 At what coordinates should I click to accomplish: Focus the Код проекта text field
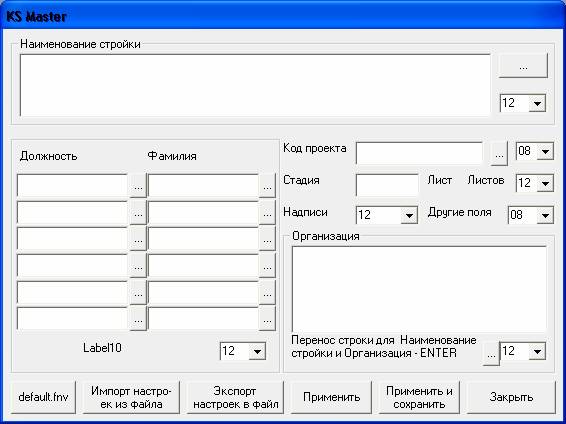pyautogui.click(x=419, y=153)
